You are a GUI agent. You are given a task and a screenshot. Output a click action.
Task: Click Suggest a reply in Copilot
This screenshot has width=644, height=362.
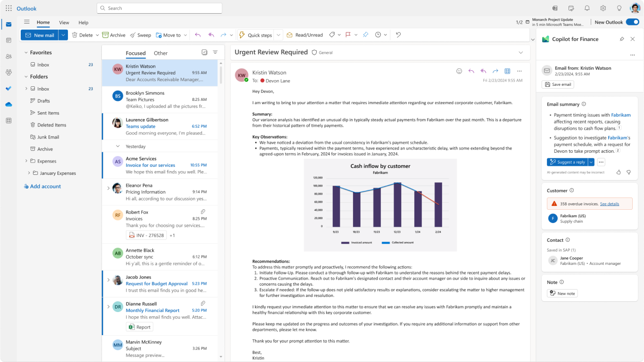[x=570, y=162]
